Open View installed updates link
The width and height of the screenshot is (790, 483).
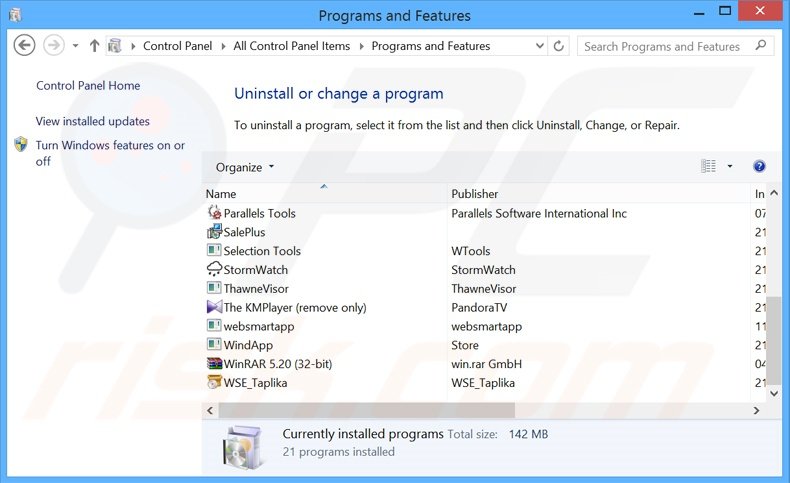(x=93, y=121)
